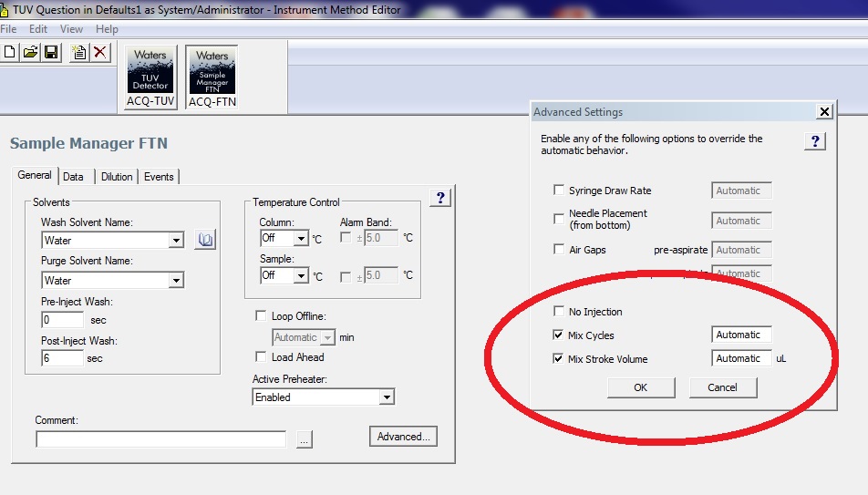868x495 pixels.
Task: Click the Sample Manager FTN heading
Action: tap(88, 143)
